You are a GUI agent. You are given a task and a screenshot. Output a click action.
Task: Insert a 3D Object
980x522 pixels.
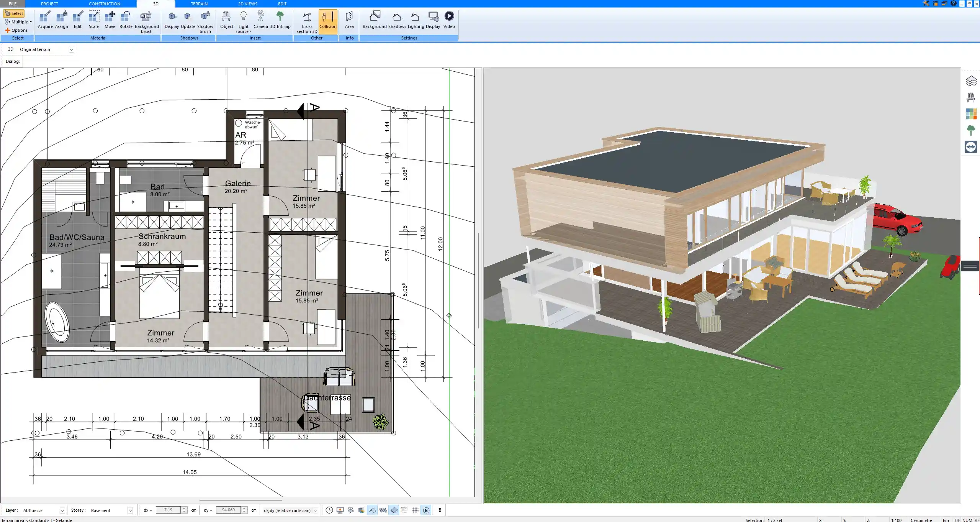click(226, 20)
